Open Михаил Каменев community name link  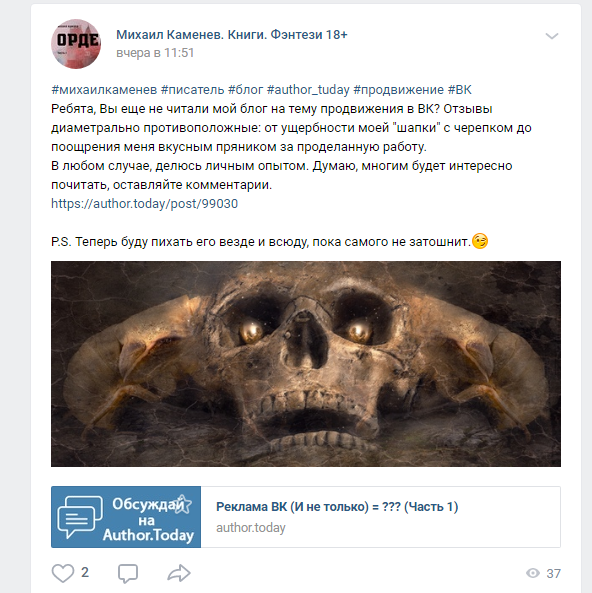[x=232, y=34]
